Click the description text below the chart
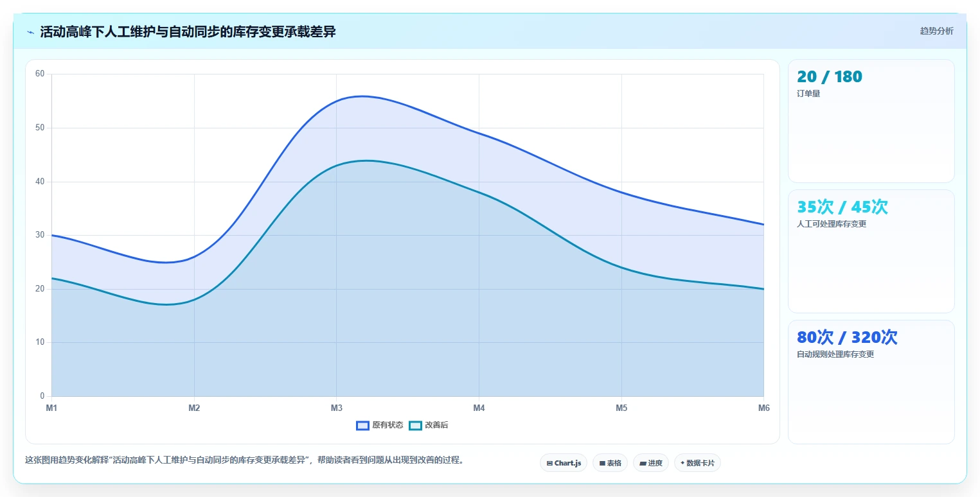The width and height of the screenshot is (980, 497). [x=244, y=460]
